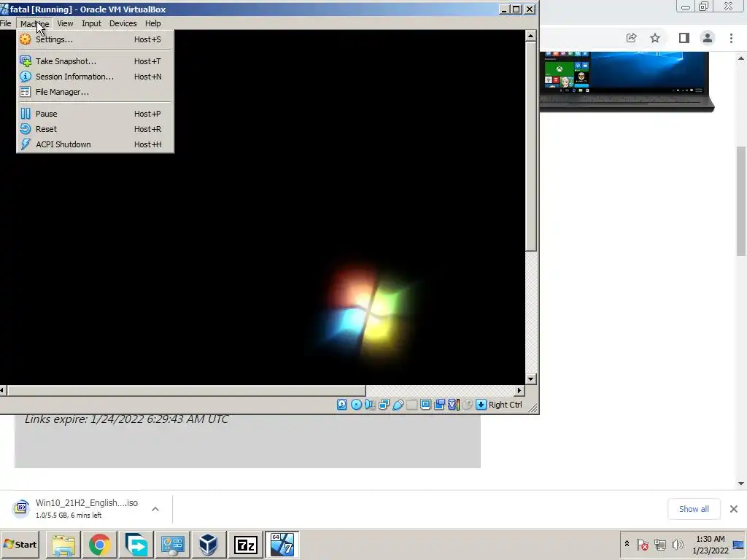
Task: Choose Take Snapshot in Machine menu
Action: click(x=96, y=61)
